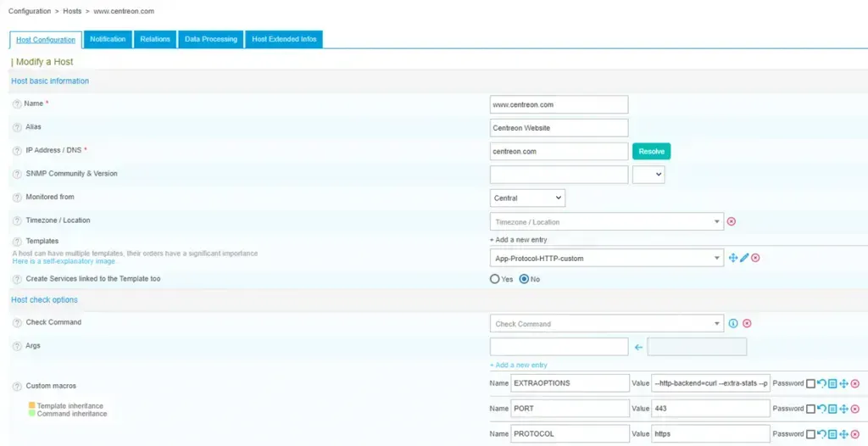
Task: Delete the PORT macro row
Action: 854,409
